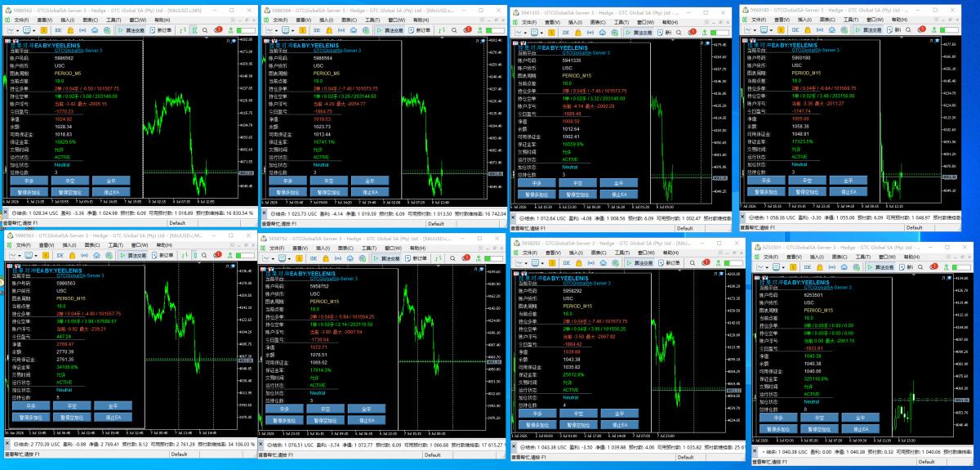Toggle 算法交易 algo trading in 5986562 window
The height and width of the screenshot is (470, 980).
(x=131, y=30)
